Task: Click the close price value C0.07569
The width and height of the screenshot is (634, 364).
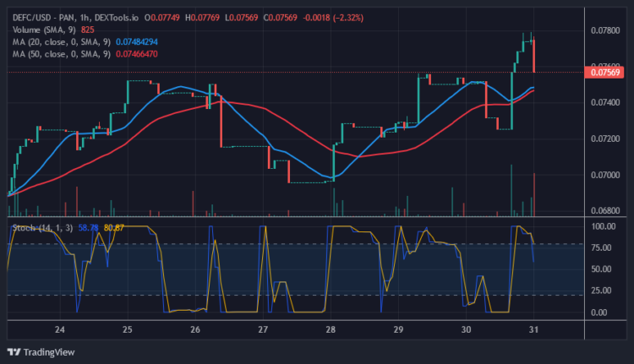Action: tap(280, 18)
